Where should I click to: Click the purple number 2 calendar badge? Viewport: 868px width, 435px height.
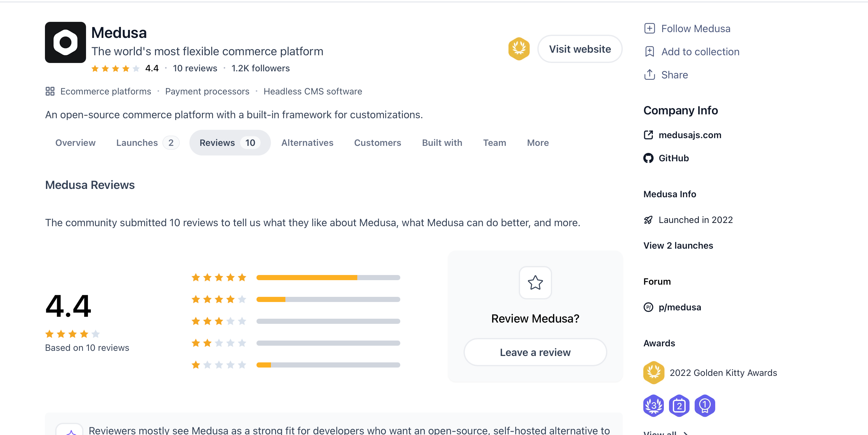click(x=679, y=406)
